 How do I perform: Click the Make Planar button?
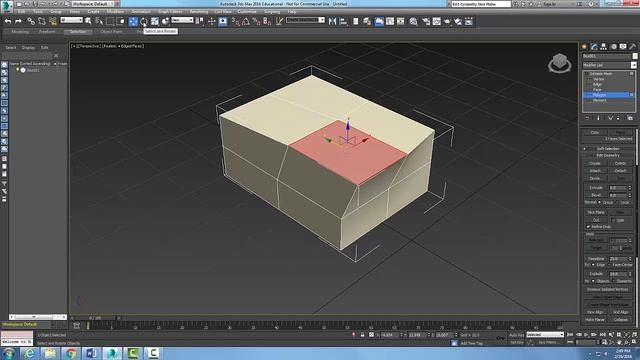click(x=595, y=320)
